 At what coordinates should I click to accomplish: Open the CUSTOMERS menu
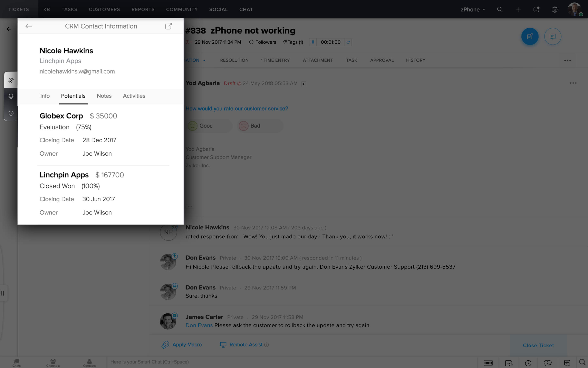coord(104,9)
